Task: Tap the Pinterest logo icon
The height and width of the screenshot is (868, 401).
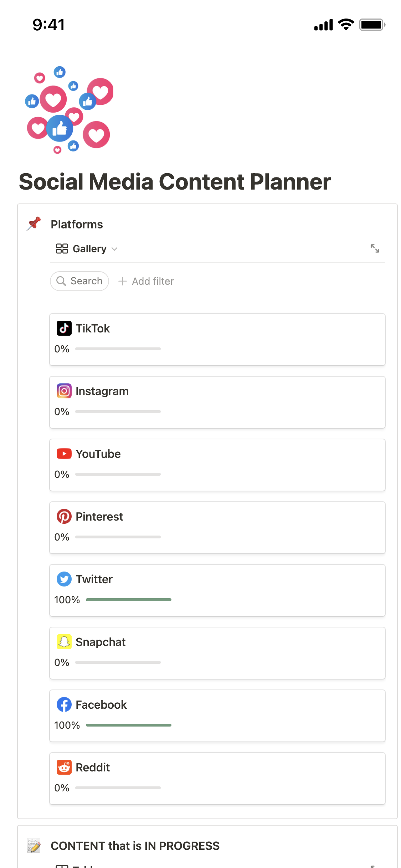Action: (x=64, y=516)
